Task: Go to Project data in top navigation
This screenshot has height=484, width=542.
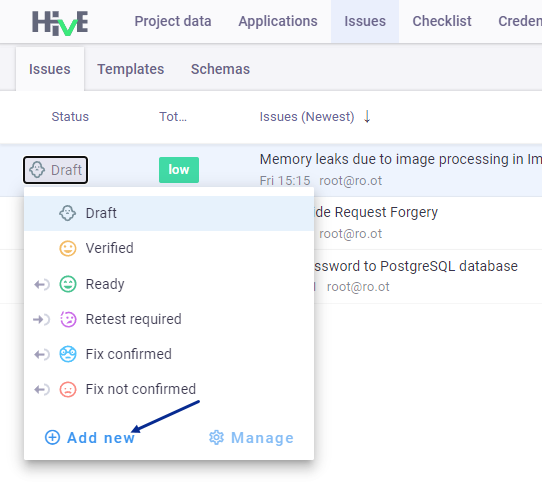Action: (173, 21)
